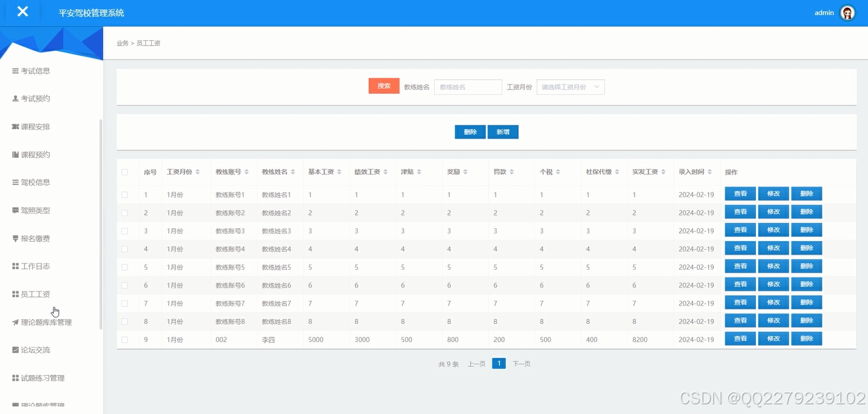Type in the 教练姓名 search field
The image size is (868, 414).
point(468,86)
